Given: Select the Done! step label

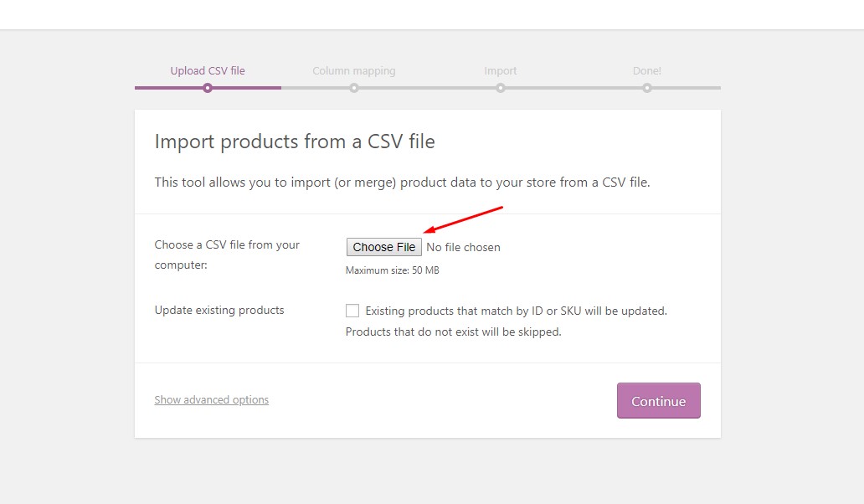Looking at the screenshot, I should tap(646, 71).
